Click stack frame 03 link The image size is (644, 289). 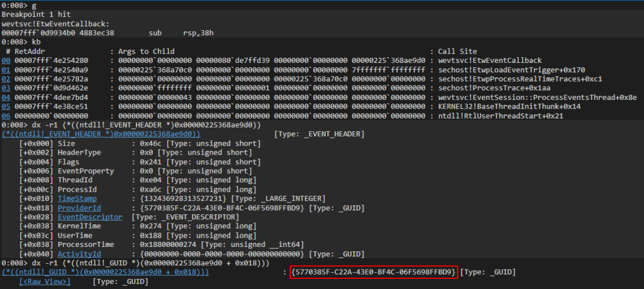click(x=5, y=88)
